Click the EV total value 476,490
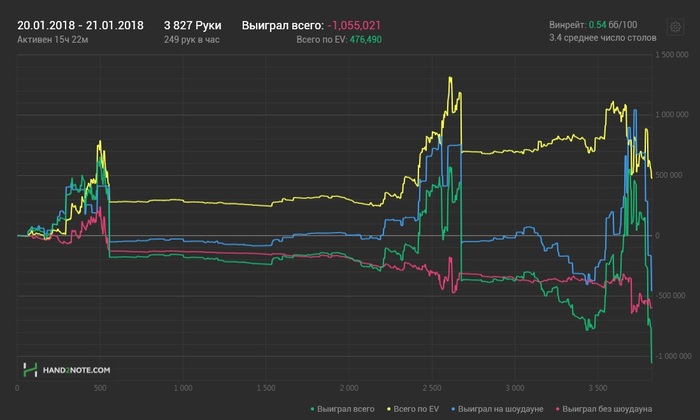This screenshot has width=700, height=420. tap(366, 40)
